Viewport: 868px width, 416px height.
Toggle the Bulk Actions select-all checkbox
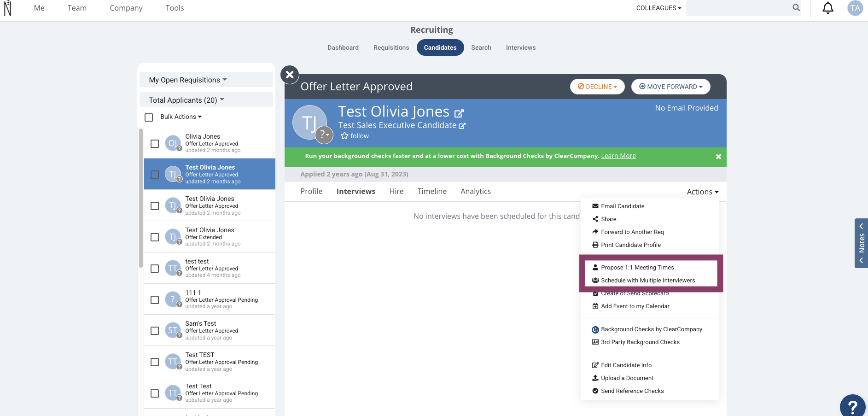click(149, 117)
